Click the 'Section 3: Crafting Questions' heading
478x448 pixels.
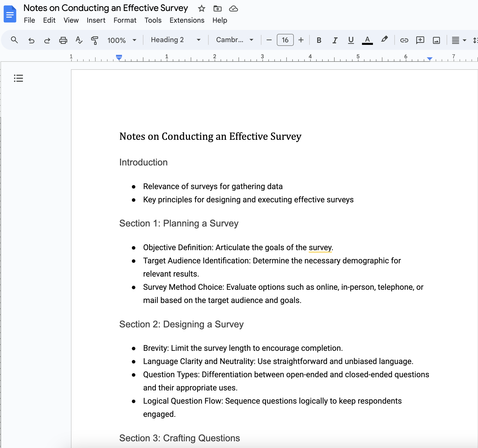coord(179,438)
